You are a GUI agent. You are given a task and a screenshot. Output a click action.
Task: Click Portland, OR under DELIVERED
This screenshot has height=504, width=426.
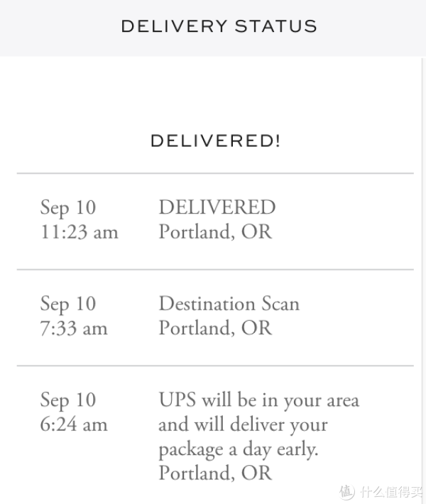click(214, 232)
